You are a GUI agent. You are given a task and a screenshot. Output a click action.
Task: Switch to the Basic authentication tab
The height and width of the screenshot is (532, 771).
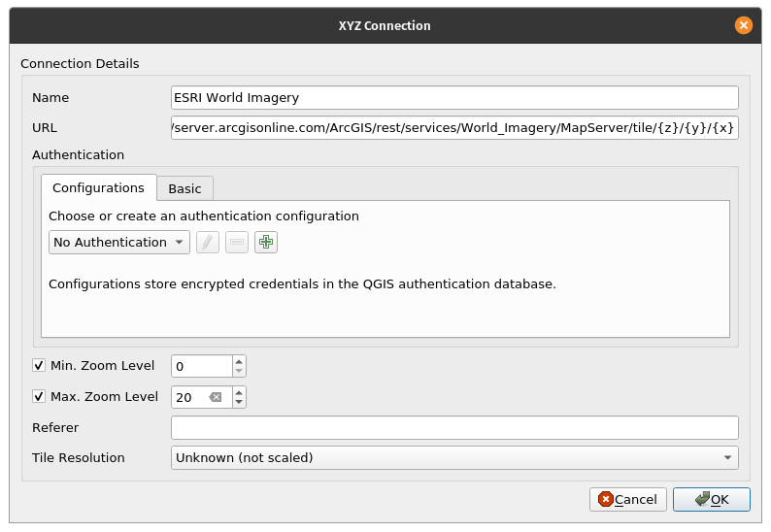coord(184,188)
